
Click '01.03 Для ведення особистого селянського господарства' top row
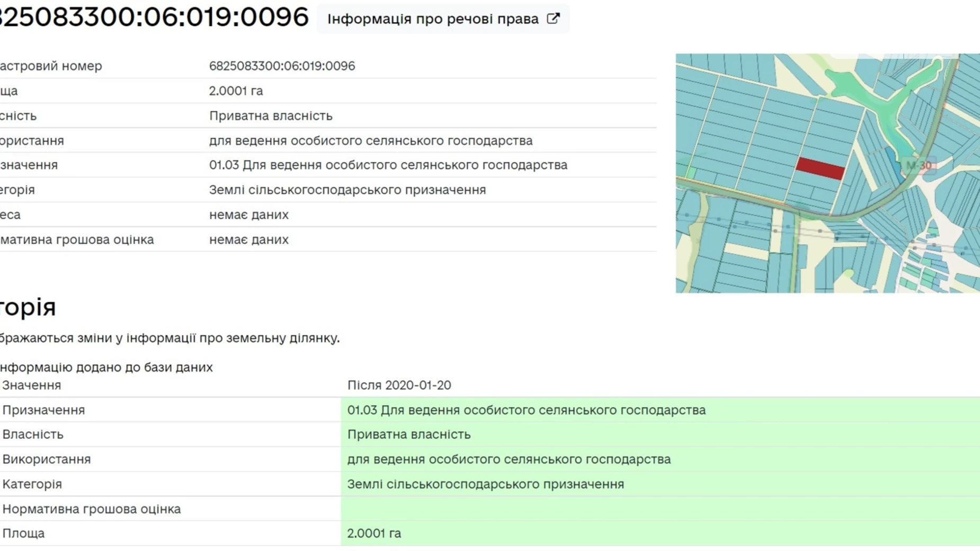tap(388, 165)
